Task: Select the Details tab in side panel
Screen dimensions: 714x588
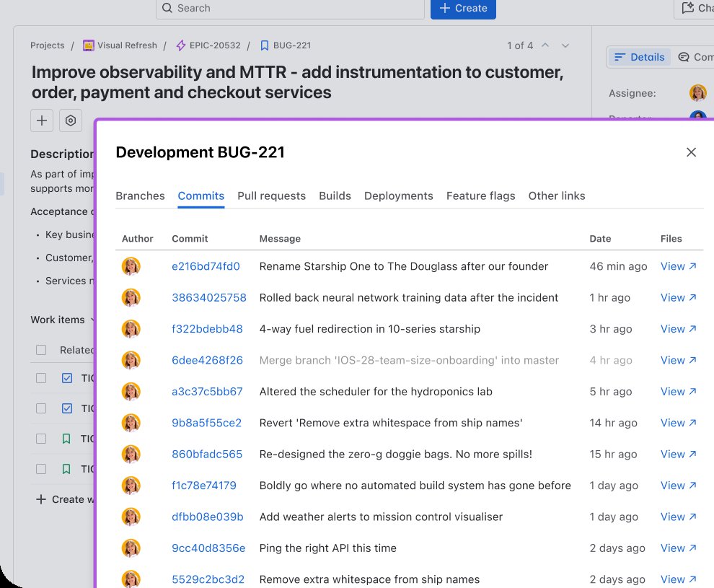Action: point(639,57)
